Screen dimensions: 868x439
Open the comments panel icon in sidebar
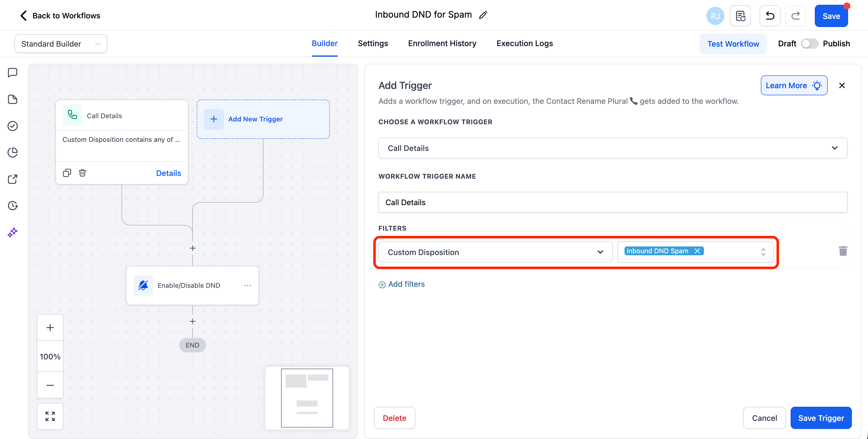click(12, 72)
